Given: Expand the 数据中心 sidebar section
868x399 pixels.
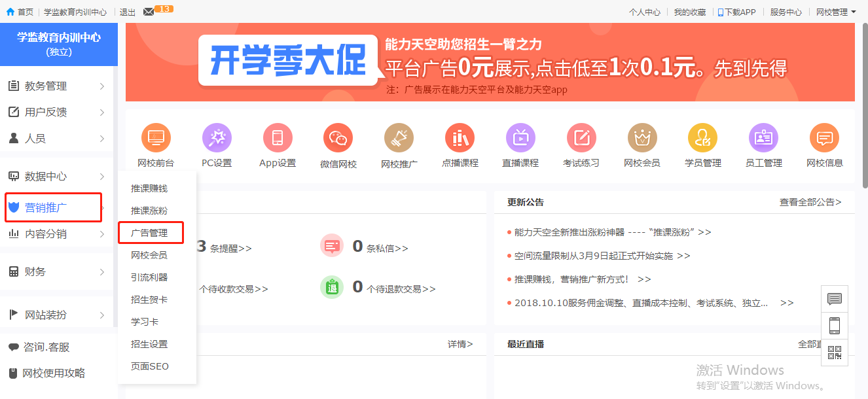Looking at the screenshot, I should (x=56, y=177).
